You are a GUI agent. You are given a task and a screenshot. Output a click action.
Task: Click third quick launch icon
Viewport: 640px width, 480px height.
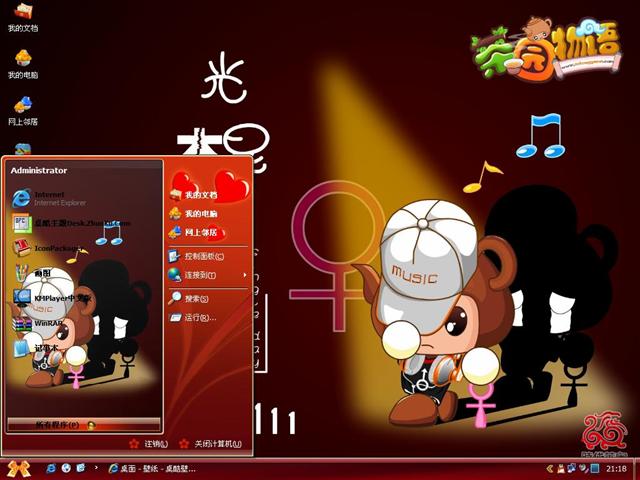[81, 468]
